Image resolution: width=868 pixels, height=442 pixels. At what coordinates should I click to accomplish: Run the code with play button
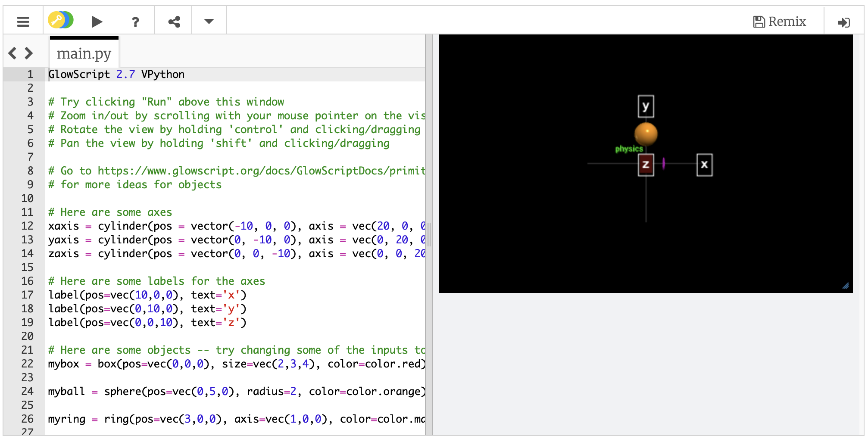97,21
